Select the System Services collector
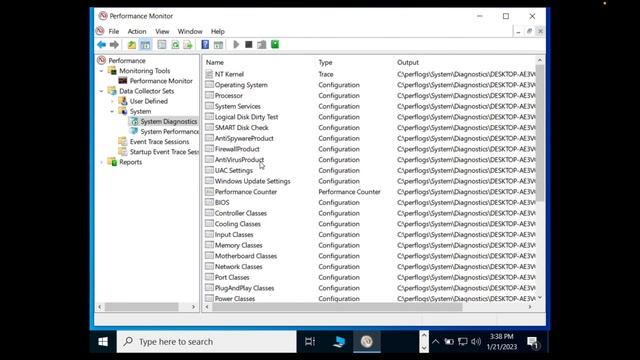This screenshot has height=360, width=640. (x=238, y=106)
